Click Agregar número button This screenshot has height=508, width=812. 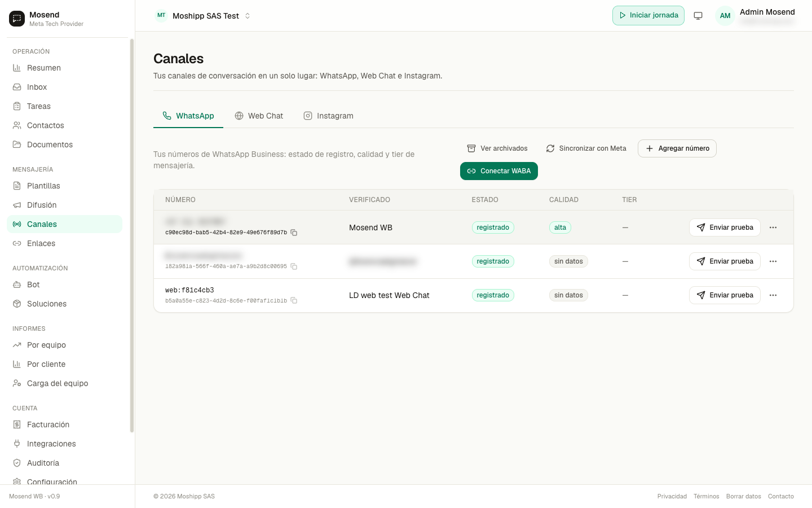tap(677, 148)
